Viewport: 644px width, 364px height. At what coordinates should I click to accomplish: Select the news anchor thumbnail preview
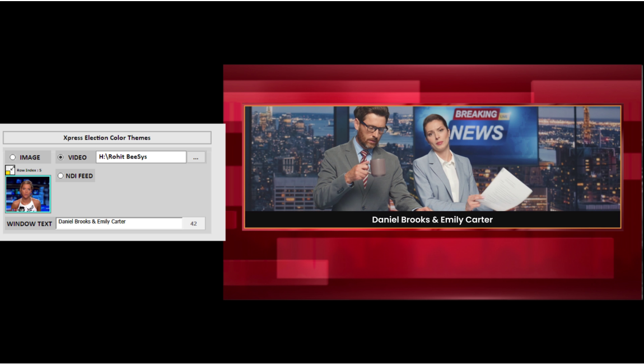28,194
